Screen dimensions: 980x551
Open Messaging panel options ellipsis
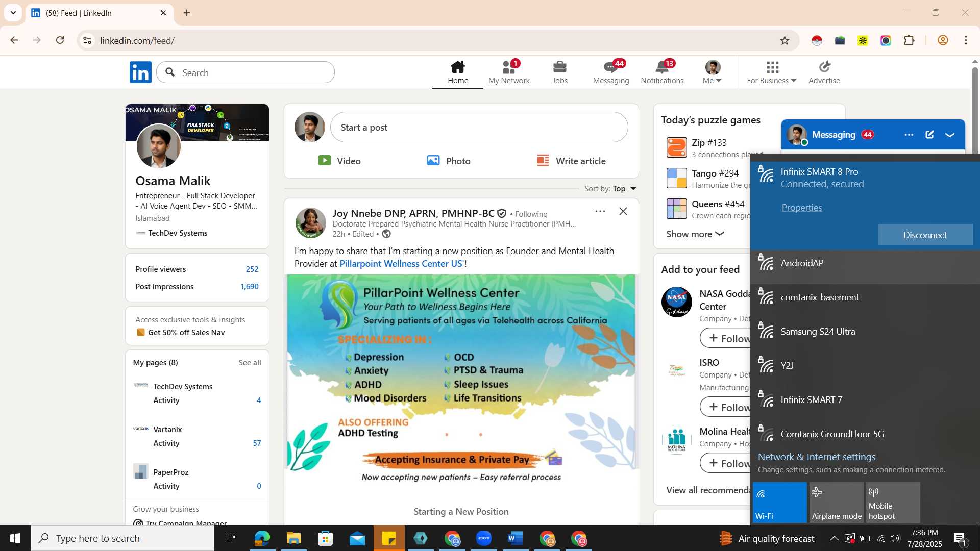[x=909, y=135]
